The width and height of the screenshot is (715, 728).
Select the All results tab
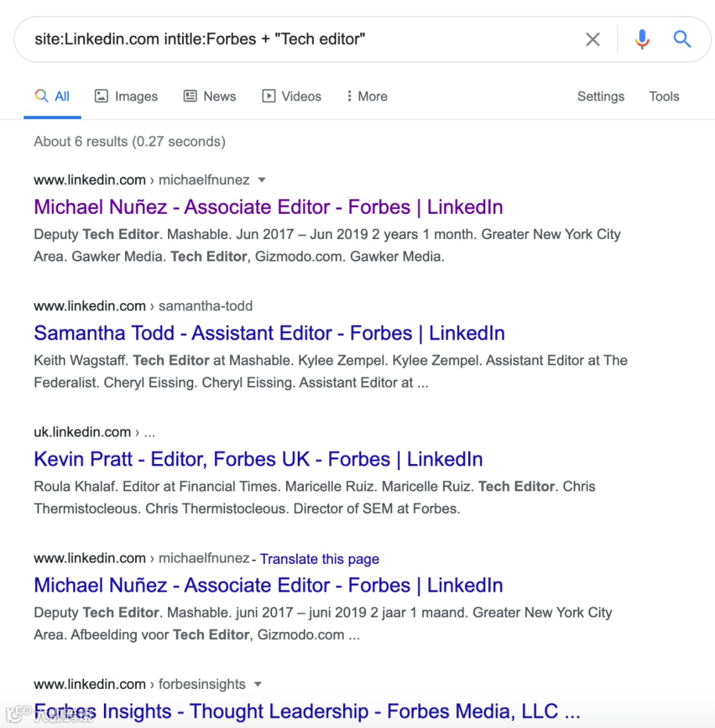tap(52, 97)
